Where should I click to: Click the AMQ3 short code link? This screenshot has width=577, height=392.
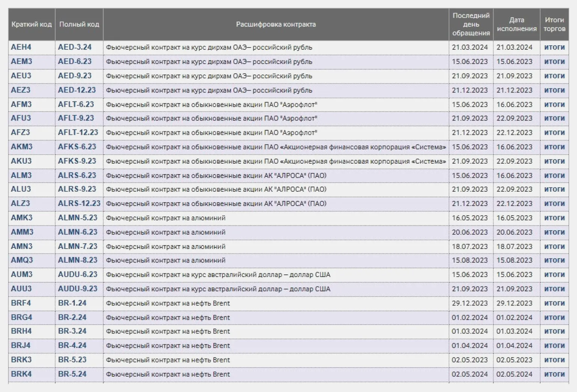click(x=22, y=260)
